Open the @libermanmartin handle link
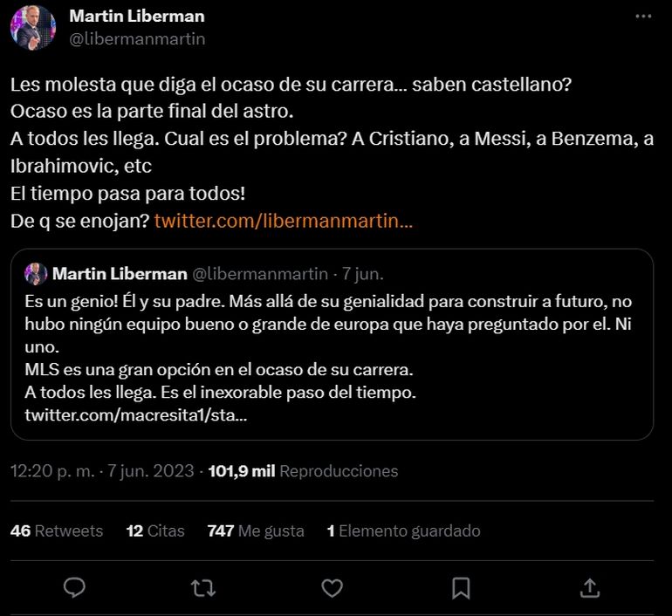The height and width of the screenshot is (616, 672). [x=137, y=38]
